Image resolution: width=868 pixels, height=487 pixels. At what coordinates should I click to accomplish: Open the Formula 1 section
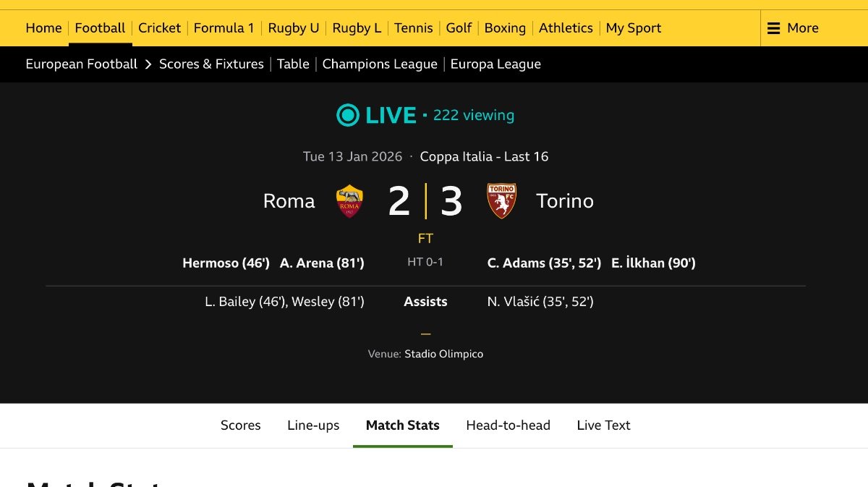coord(224,28)
